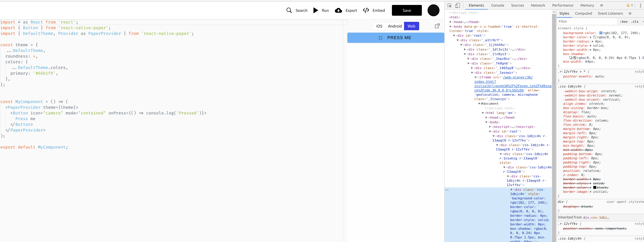Image resolution: width=644 pixels, height=242 pixels.
Task: Run the Snack project
Action: pos(321,10)
